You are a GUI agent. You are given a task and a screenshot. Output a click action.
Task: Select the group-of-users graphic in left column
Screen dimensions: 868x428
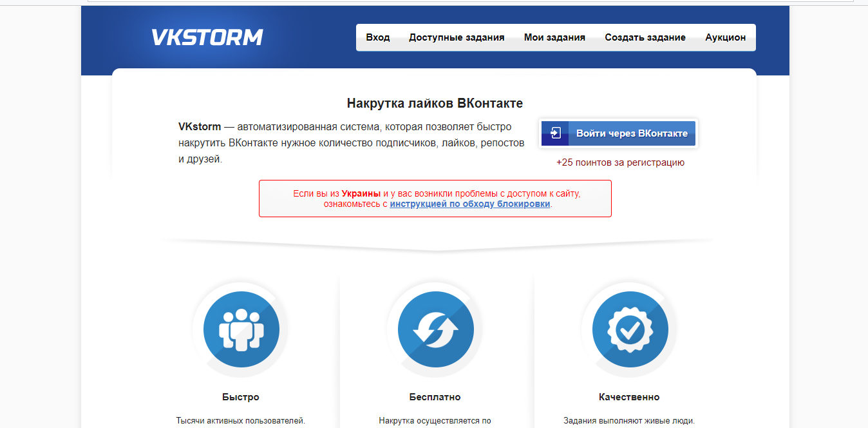pyautogui.click(x=241, y=329)
